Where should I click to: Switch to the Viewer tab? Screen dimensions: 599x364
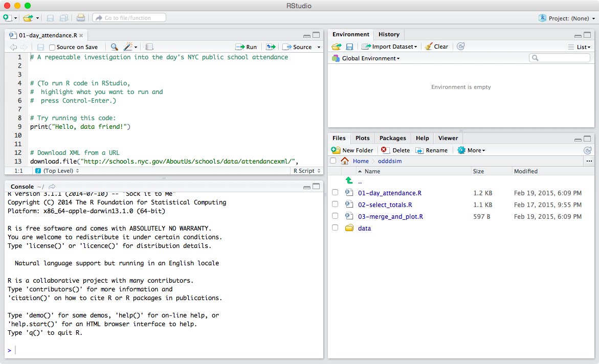click(x=448, y=138)
